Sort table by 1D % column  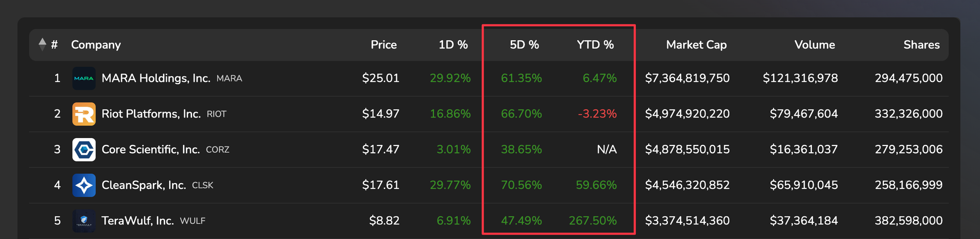tap(453, 45)
